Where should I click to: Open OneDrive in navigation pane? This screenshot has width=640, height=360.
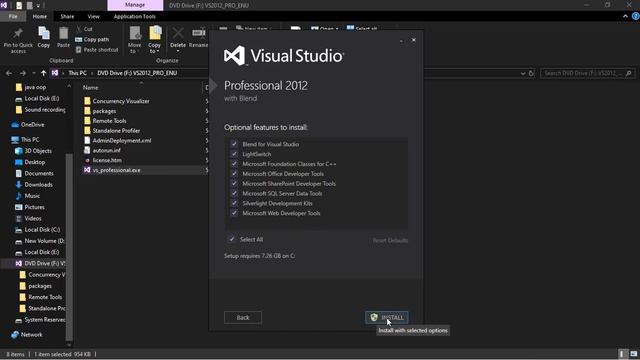[32, 124]
